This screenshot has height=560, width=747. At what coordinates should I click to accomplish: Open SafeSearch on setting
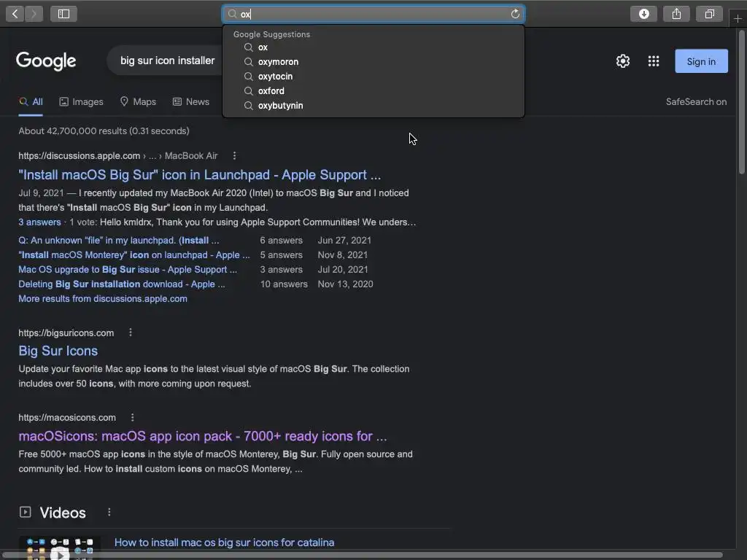(x=696, y=102)
